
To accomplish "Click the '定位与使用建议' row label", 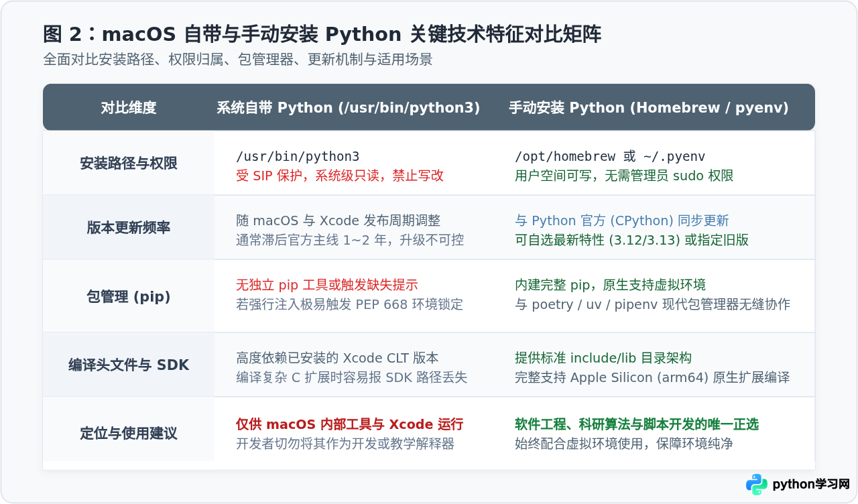I will (x=129, y=434).
